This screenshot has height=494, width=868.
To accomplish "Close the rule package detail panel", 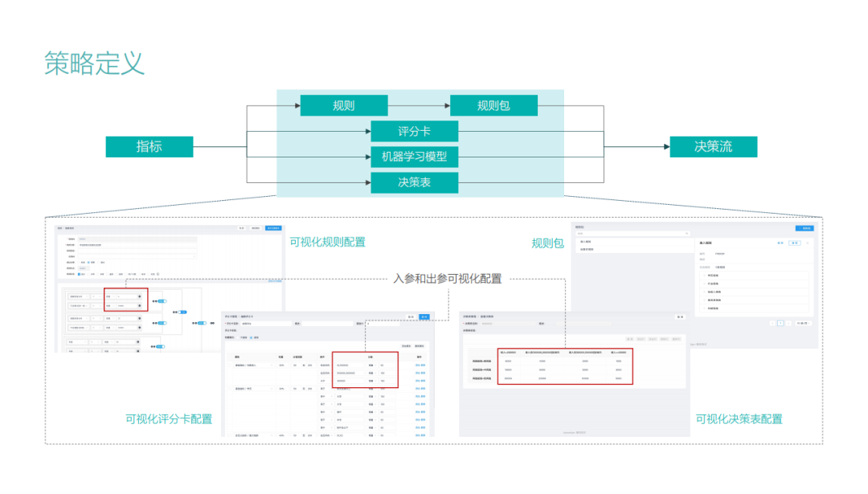I will click(x=808, y=243).
